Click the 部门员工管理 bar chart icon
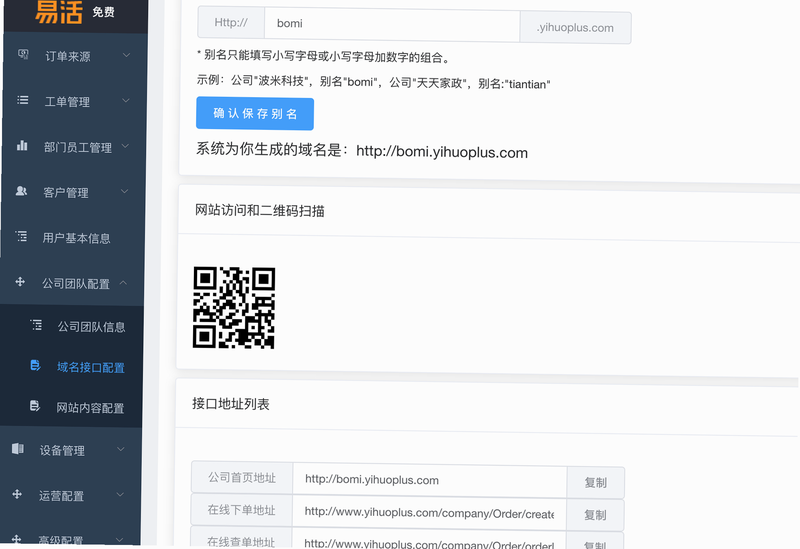This screenshot has height=549, width=800. (x=22, y=146)
